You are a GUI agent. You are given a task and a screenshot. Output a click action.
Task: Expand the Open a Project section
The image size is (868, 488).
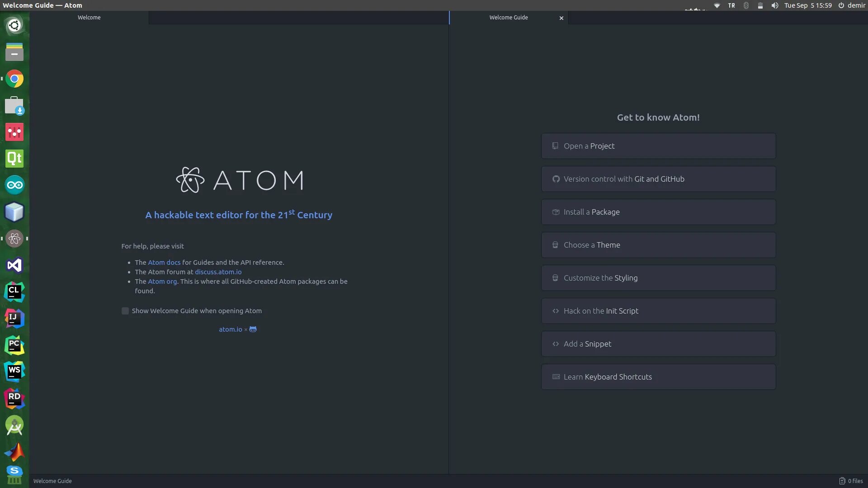point(658,146)
